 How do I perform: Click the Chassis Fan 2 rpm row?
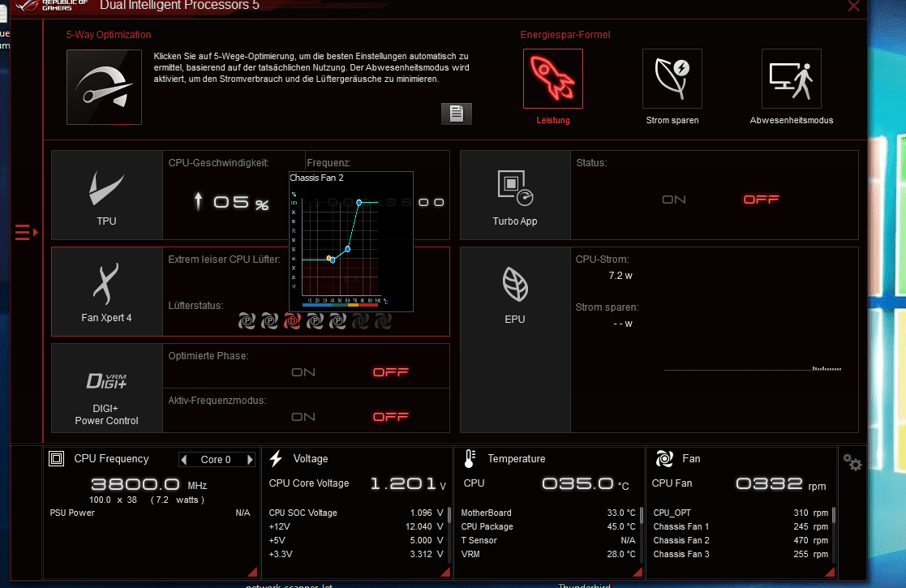click(741, 540)
